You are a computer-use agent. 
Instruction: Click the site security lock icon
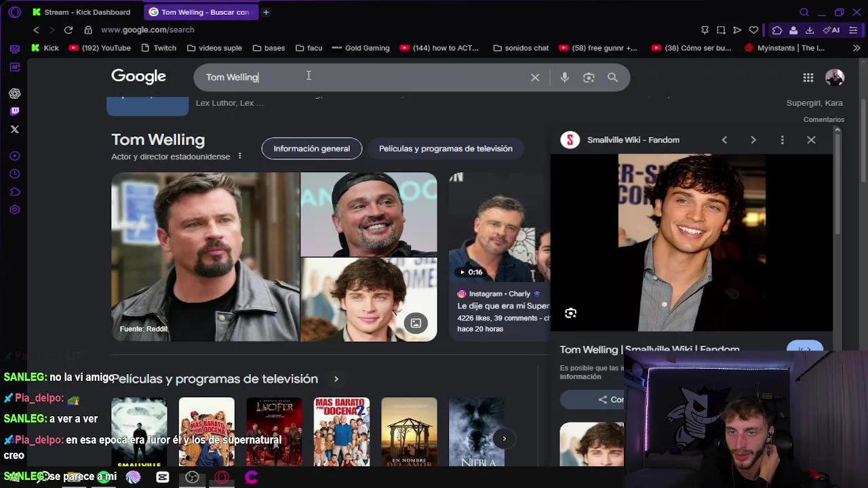pyautogui.click(x=88, y=30)
